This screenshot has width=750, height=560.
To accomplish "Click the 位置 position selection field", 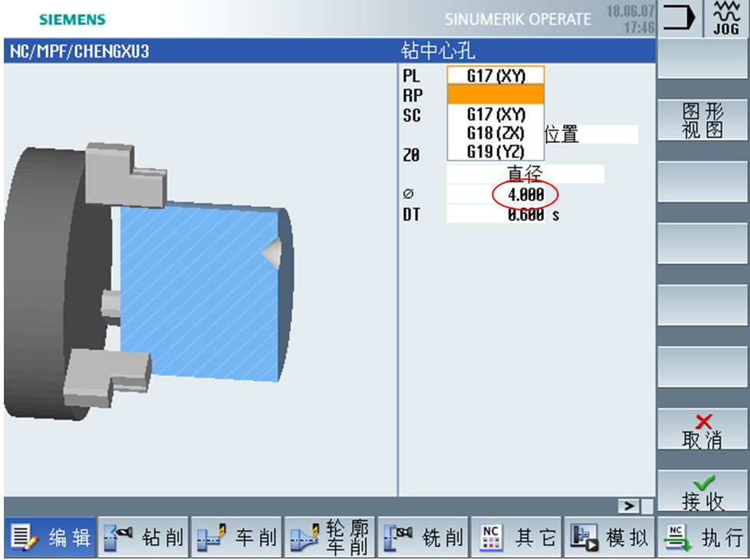I will click(591, 134).
